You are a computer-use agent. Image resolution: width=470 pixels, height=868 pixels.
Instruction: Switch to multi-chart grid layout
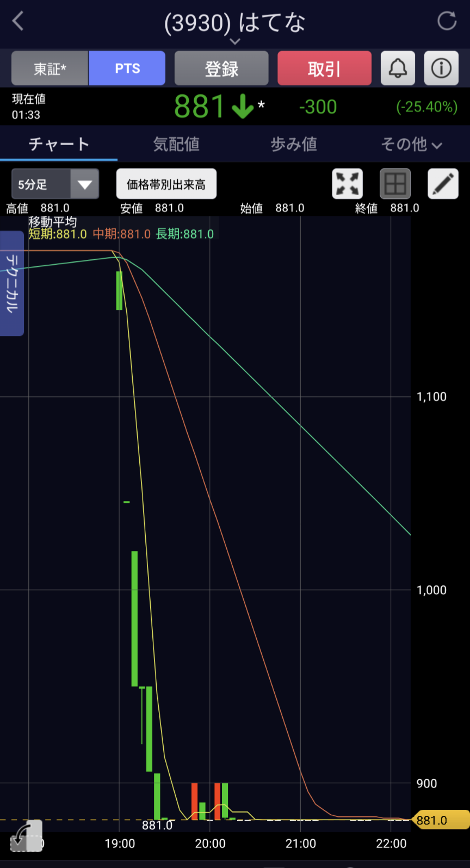click(395, 184)
